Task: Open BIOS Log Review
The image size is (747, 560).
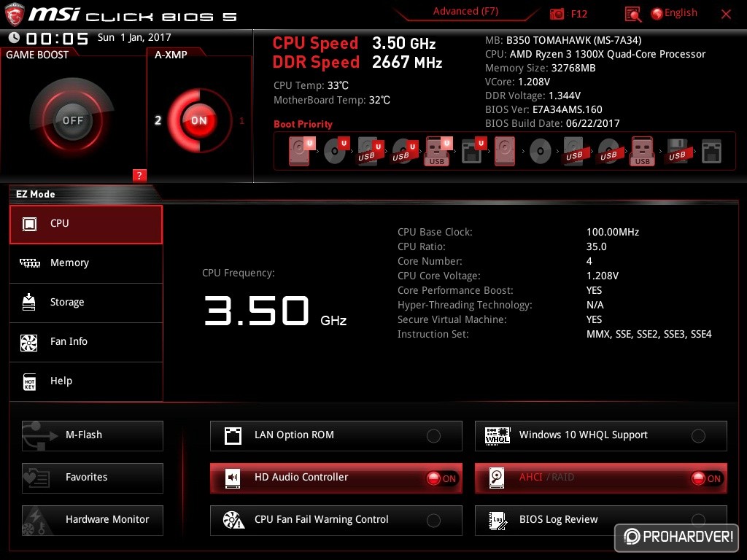Action: 601,521
